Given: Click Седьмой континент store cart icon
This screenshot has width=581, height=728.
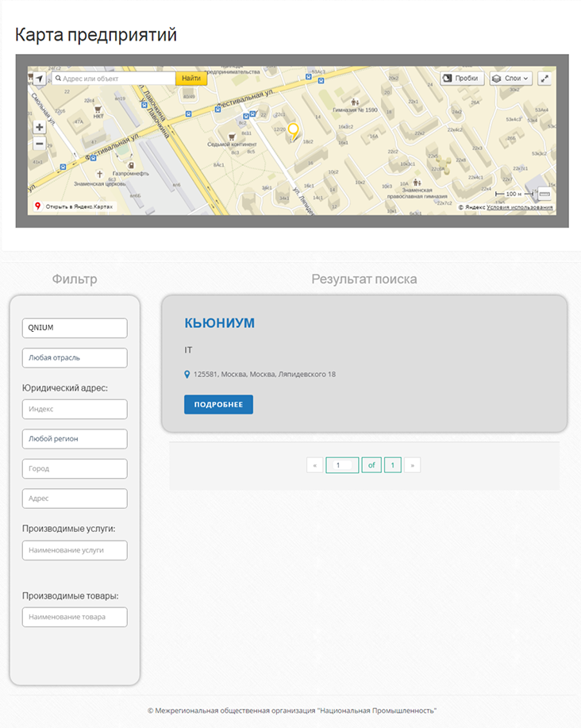Looking at the screenshot, I should pyautogui.click(x=232, y=137).
